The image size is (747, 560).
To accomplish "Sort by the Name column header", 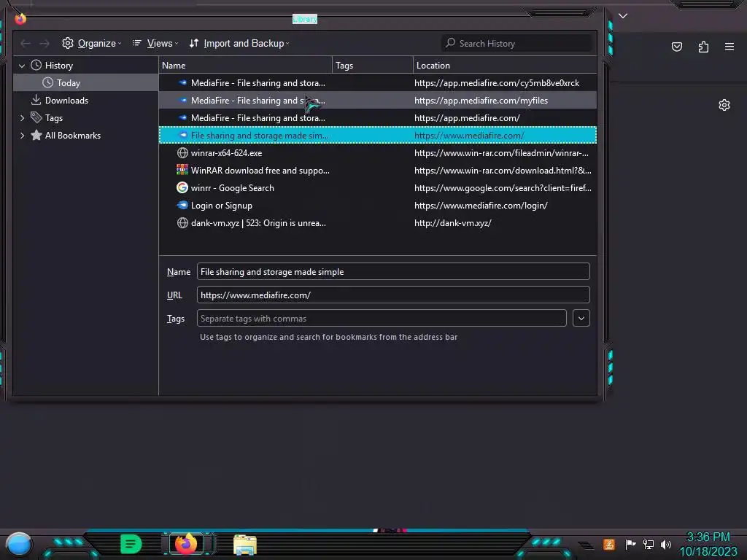I will click(x=245, y=65).
